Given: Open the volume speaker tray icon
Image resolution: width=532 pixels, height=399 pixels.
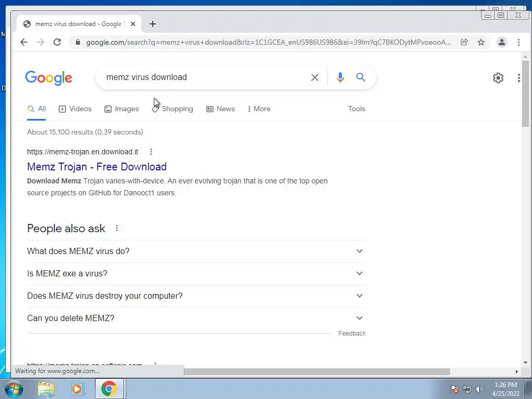Looking at the screenshot, I should (x=479, y=389).
